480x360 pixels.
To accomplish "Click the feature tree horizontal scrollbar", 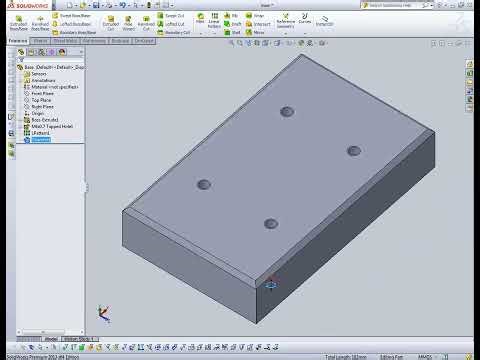I will (51, 332).
